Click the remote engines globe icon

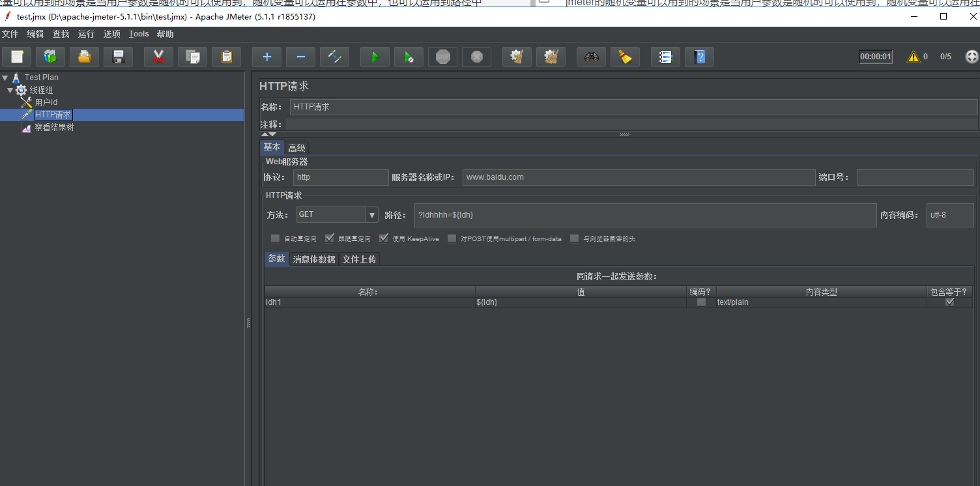pyautogui.click(x=972, y=57)
